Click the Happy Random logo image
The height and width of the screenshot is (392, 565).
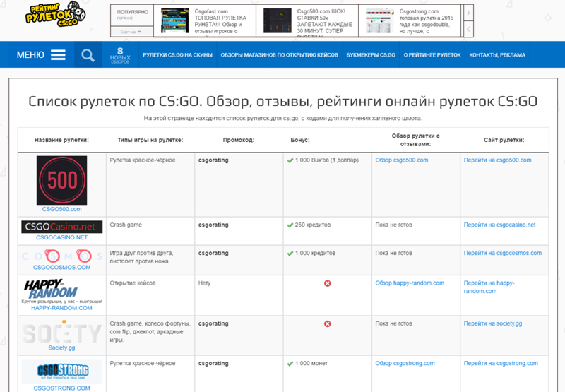pos(61,291)
